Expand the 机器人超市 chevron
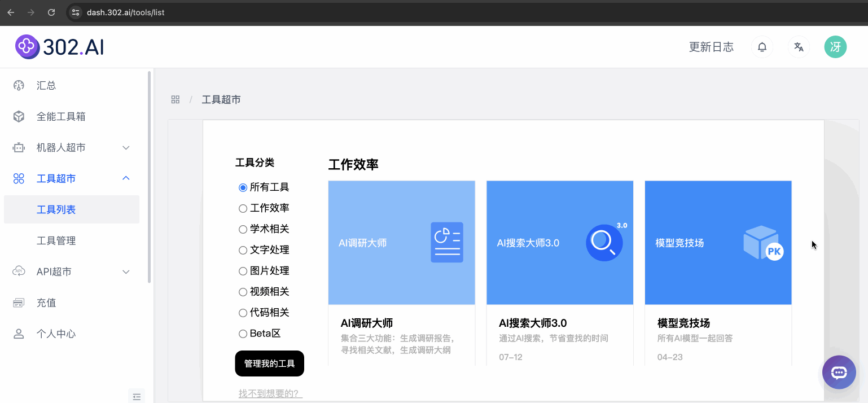Image resolution: width=868 pixels, height=403 pixels. coord(126,147)
